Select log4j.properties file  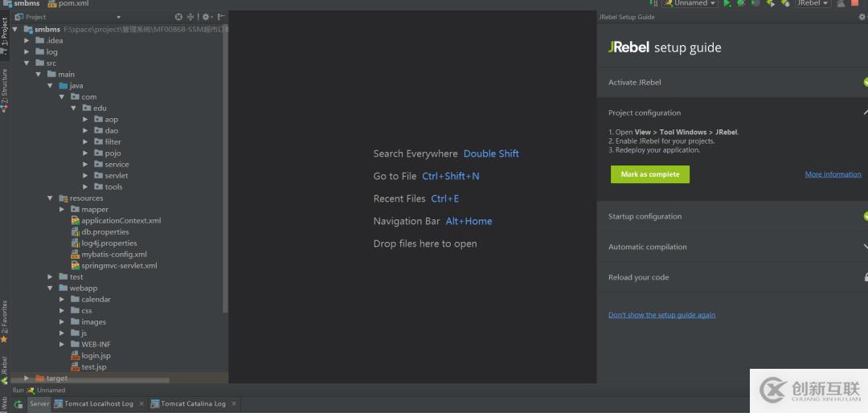click(104, 243)
